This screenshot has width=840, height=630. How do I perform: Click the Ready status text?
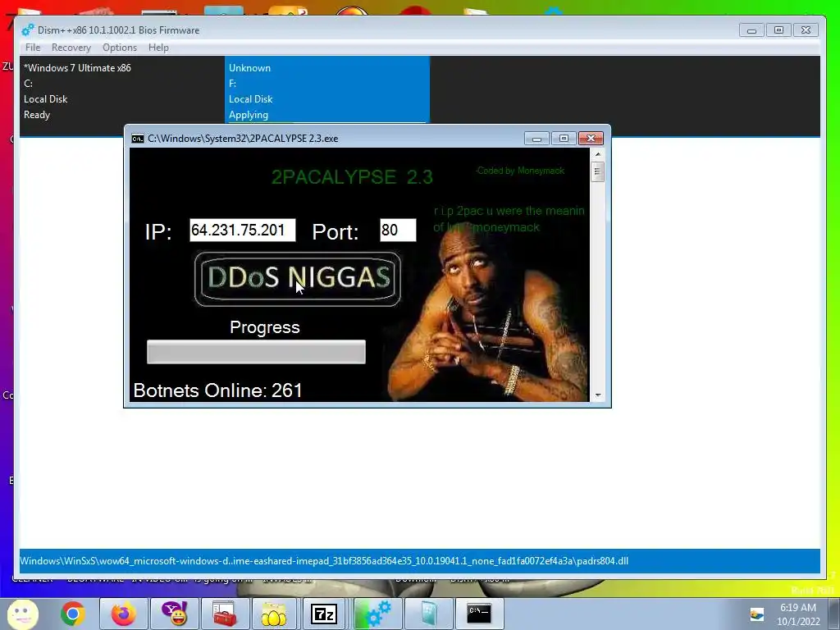pyautogui.click(x=37, y=115)
